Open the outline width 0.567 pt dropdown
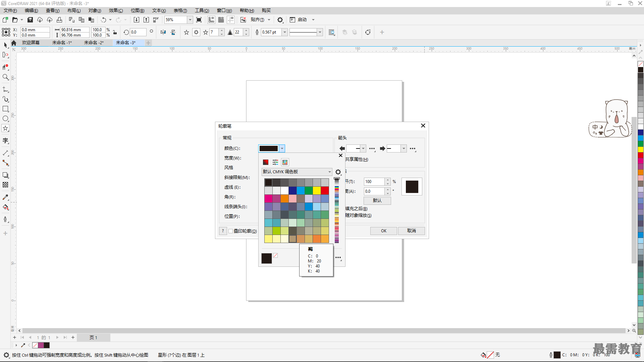 [285, 32]
